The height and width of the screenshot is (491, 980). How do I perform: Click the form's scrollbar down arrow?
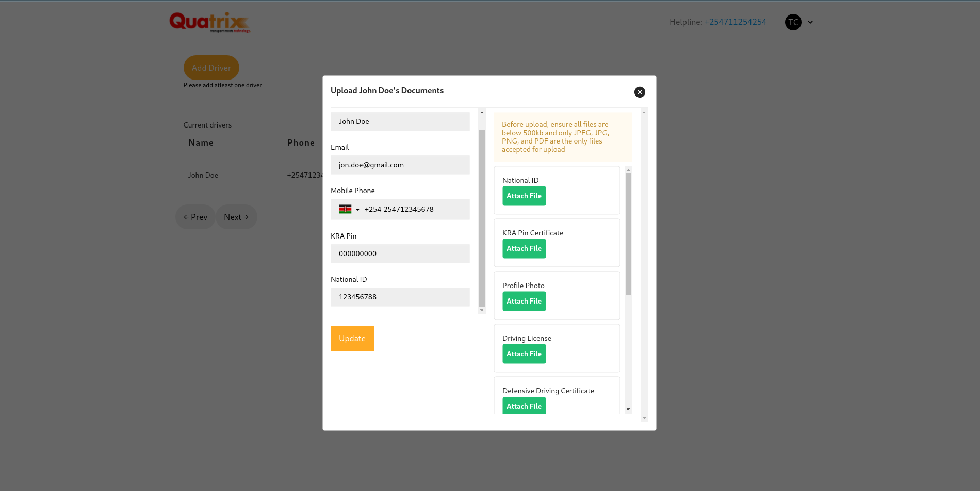click(482, 310)
